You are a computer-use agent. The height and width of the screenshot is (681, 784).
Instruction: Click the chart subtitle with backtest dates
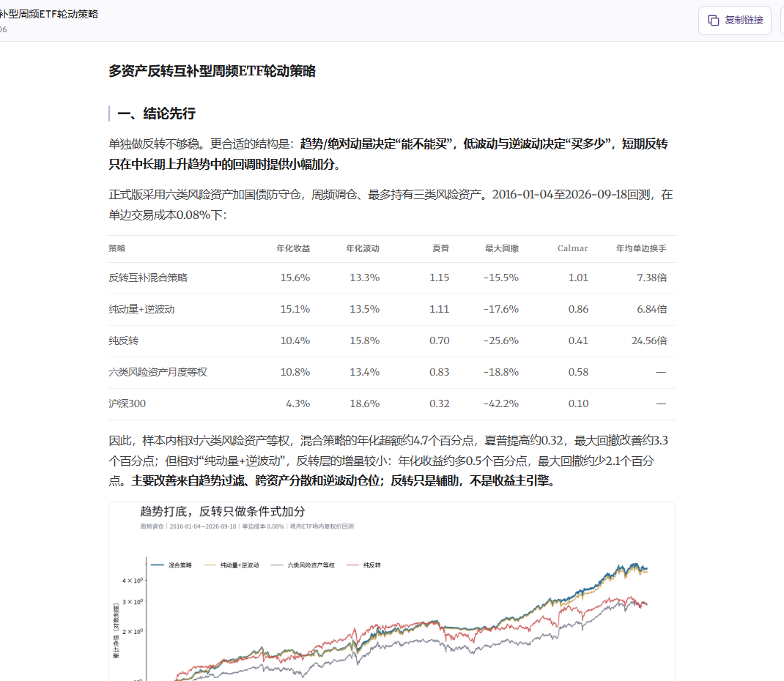pos(247,526)
